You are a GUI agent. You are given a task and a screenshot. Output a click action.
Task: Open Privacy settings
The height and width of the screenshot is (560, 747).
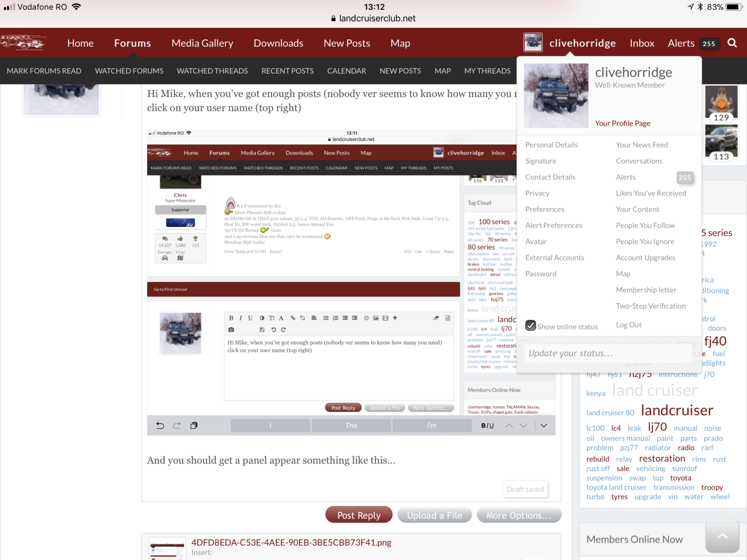click(537, 193)
